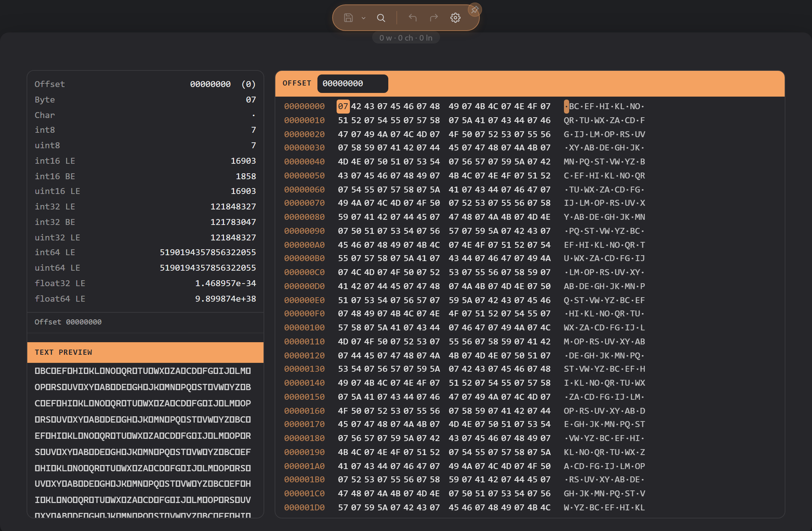
Task: Select offset row 00000040
Action: 304,162
